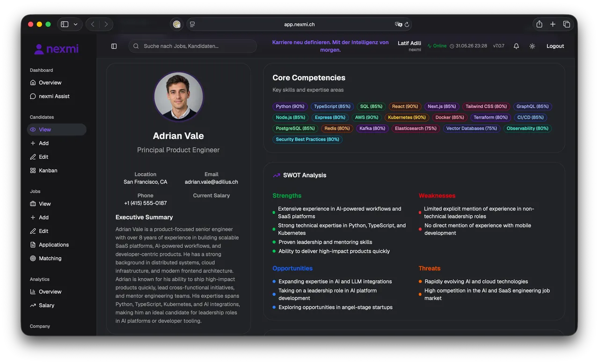Open the notifications bell
The height and width of the screenshot is (364, 599).
[516, 46]
